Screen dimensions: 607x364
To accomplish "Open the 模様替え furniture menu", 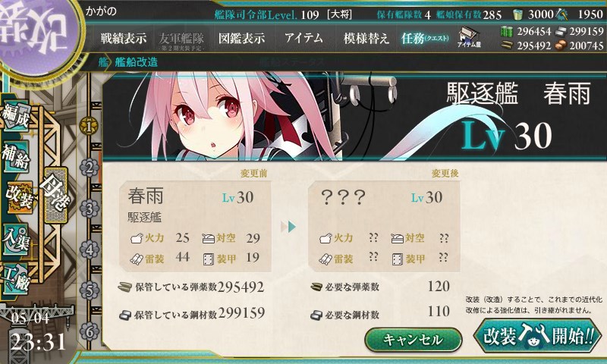I will (x=366, y=38).
